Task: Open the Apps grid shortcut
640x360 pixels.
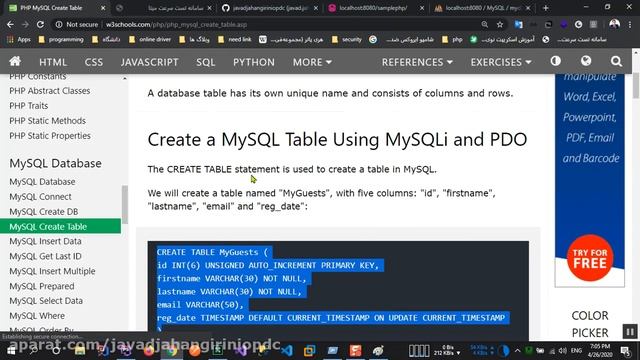Action: pyautogui.click(x=19, y=40)
